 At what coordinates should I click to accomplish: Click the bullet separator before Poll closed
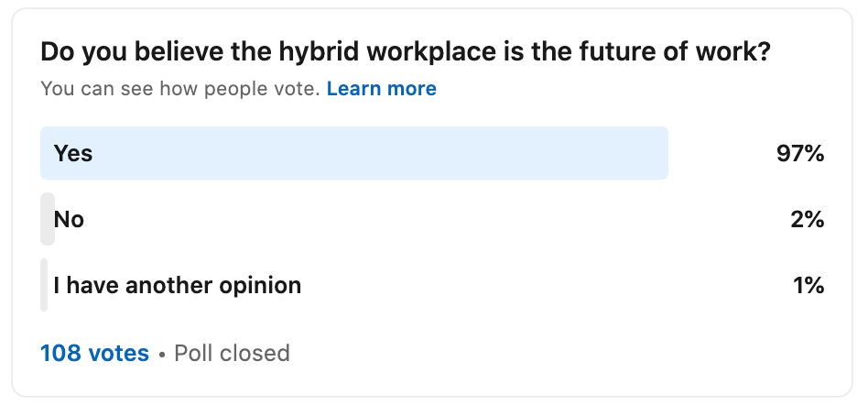(x=161, y=354)
